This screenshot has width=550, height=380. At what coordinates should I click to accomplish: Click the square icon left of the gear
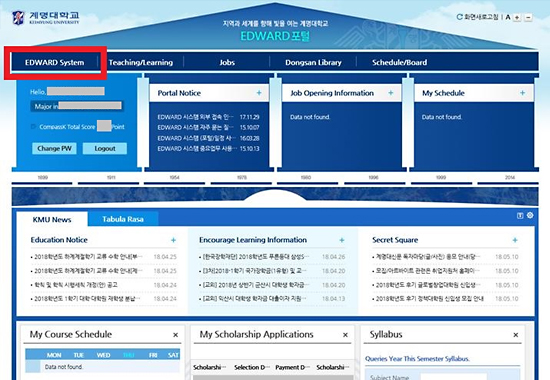point(520,215)
